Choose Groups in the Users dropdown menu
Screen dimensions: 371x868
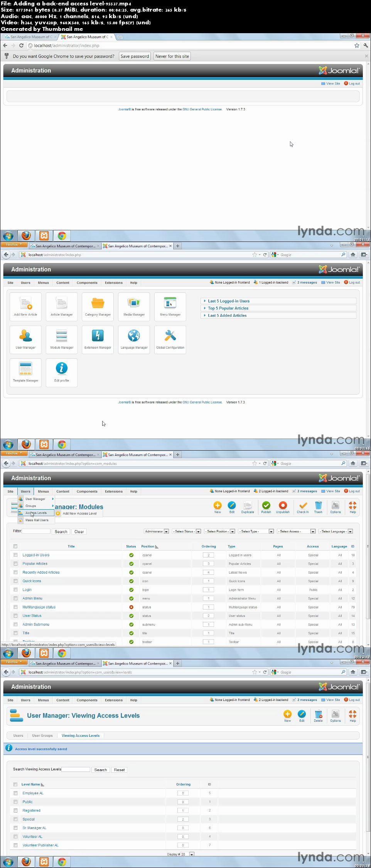(36, 506)
